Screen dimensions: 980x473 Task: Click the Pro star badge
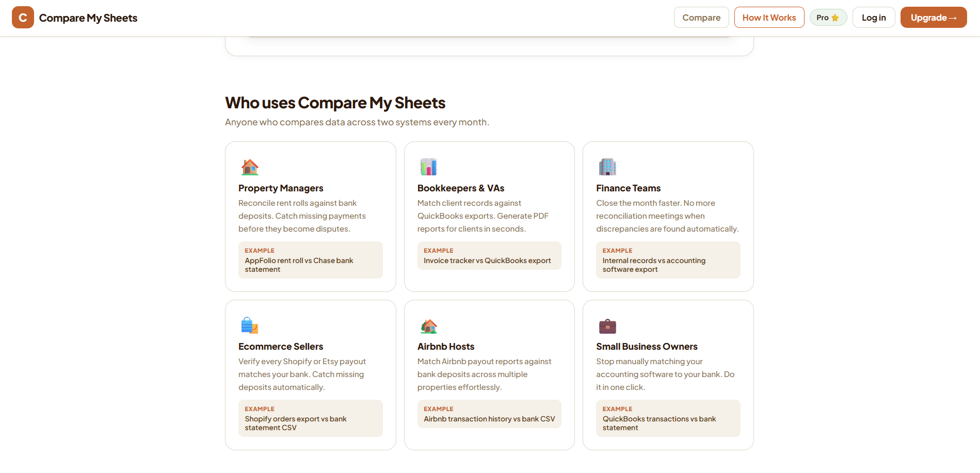pyautogui.click(x=828, y=18)
